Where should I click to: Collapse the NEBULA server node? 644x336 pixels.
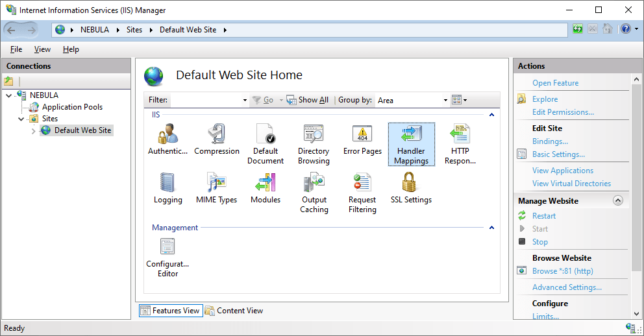(8, 95)
